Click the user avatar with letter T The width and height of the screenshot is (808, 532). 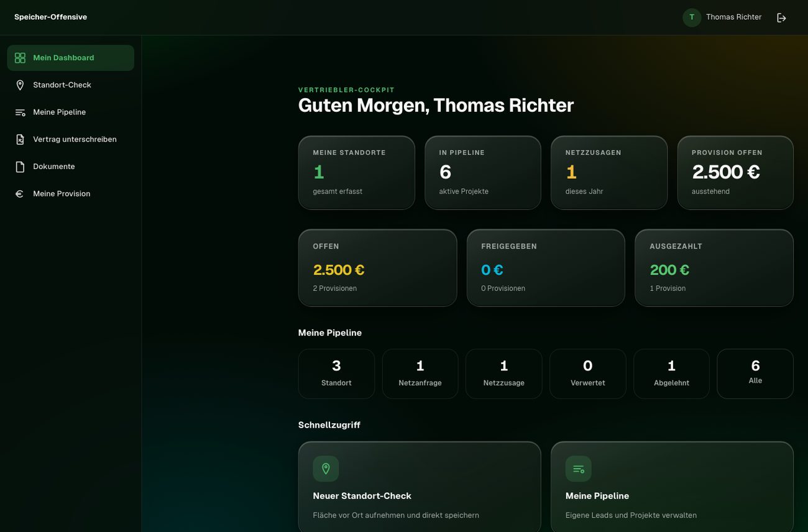point(692,17)
